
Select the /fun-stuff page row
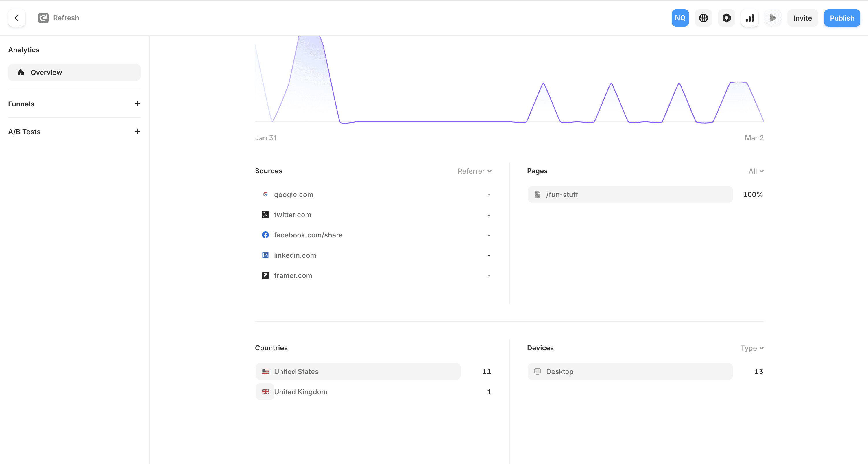[629, 195]
